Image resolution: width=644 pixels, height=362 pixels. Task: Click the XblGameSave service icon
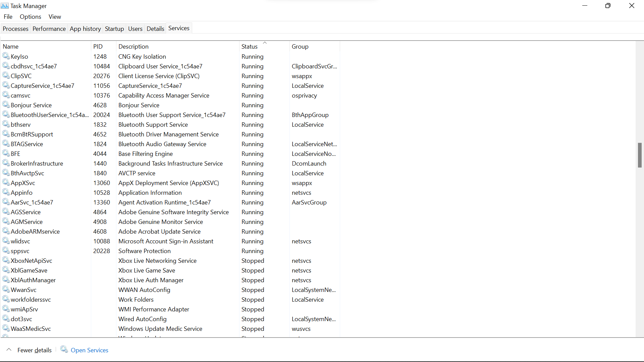6,270
